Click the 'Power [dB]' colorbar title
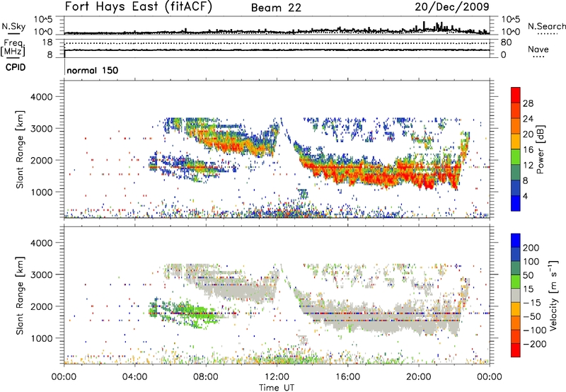Screen dimensions: 566x392 pos(540,149)
